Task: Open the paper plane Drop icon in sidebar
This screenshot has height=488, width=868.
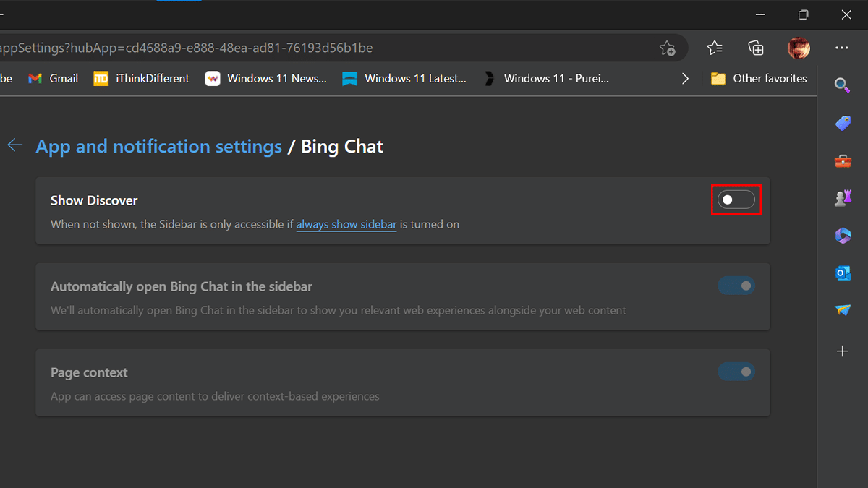Action: [842, 310]
